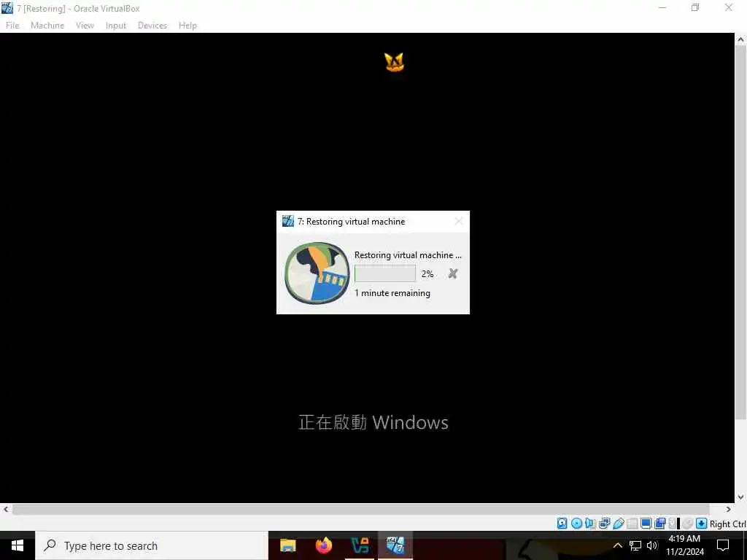Image resolution: width=747 pixels, height=560 pixels.
Task: Click the Restoring virtual machine dialog title icon
Action: click(x=288, y=221)
